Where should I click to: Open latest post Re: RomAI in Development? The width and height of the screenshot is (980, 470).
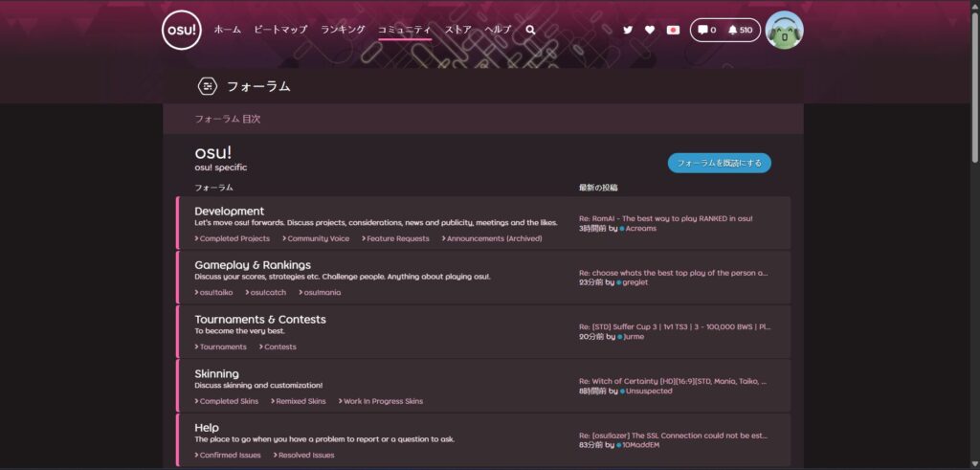pos(666,219)
